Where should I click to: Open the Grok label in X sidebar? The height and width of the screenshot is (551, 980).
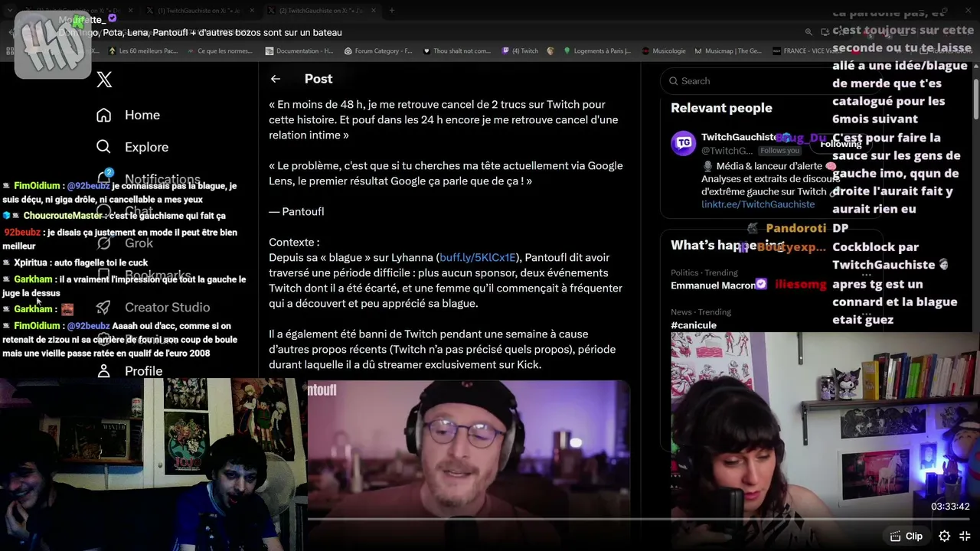pos(139,243)
